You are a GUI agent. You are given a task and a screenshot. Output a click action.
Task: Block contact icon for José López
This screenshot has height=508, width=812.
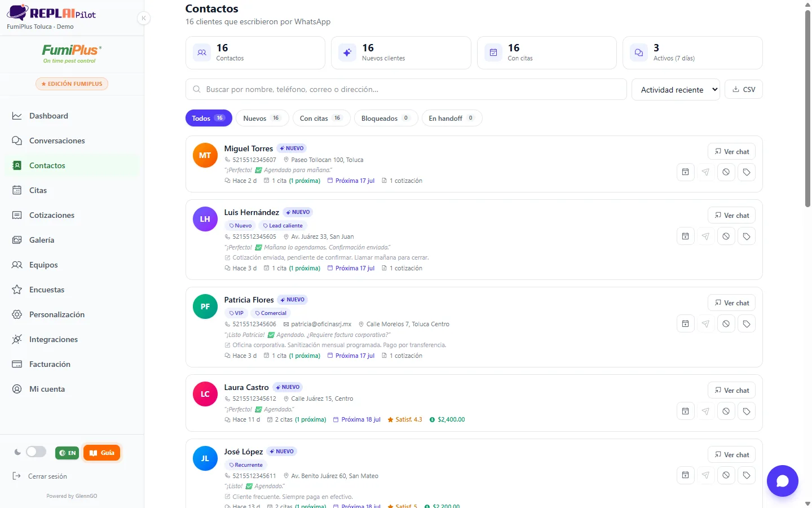(726, 475)
